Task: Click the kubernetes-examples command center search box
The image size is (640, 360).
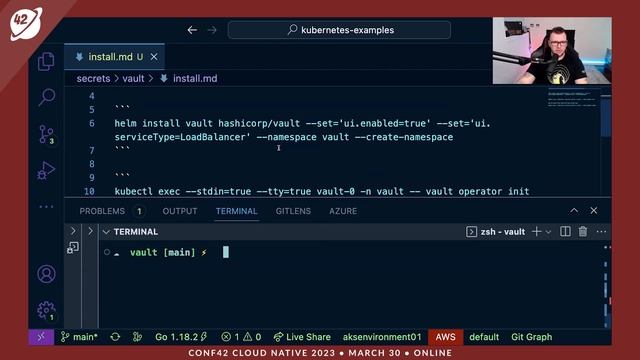Action: (x=339, y=30)
